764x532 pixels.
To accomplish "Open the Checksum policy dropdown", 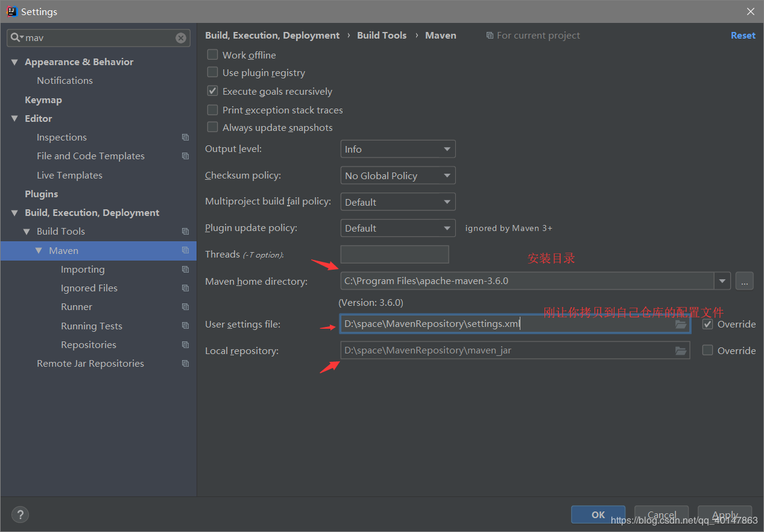I will pos(398,176).
